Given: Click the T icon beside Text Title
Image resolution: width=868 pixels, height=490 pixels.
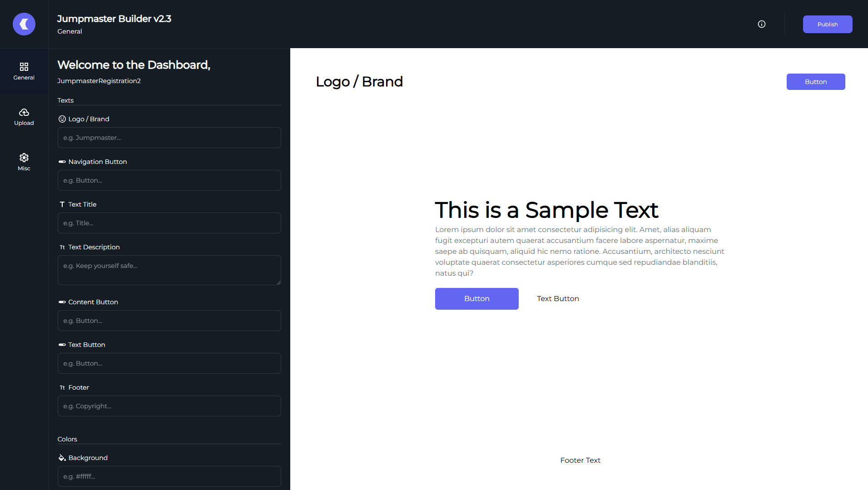Looking at the screenshot, I should tap(62, 204).
